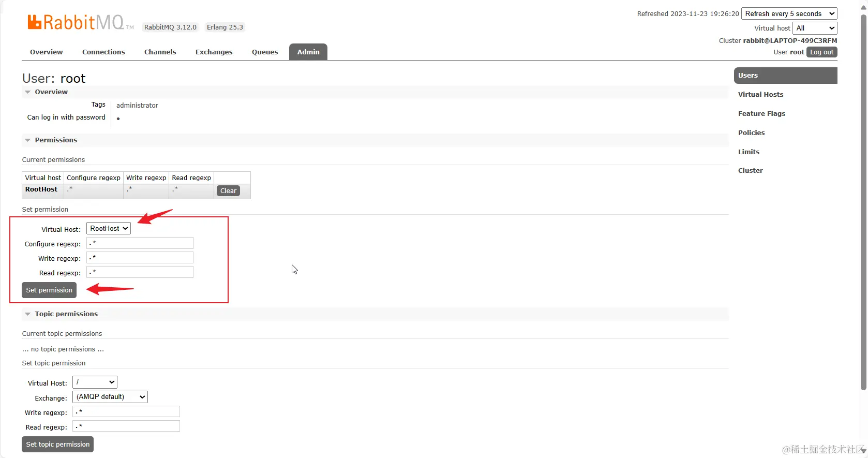Click the RootHost virtual host link
Viewport: 868px width, 458px height.
(x=41, y=189)
